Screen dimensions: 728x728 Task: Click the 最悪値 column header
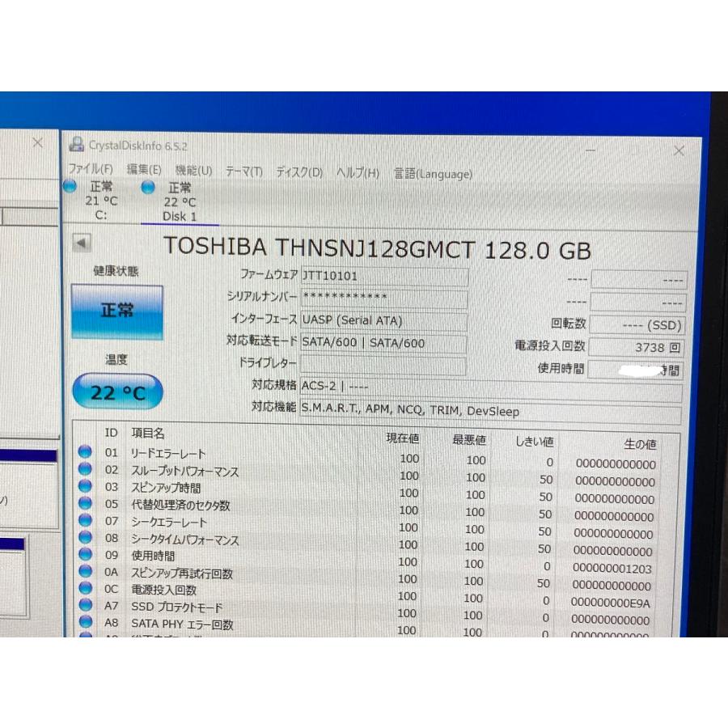pos(469,440)
